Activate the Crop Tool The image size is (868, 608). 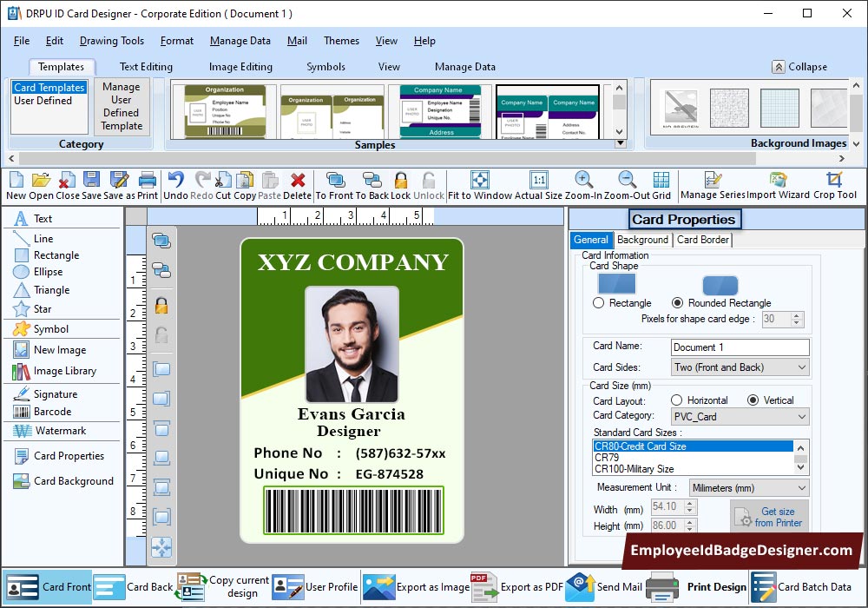click(x=834, y=180)
